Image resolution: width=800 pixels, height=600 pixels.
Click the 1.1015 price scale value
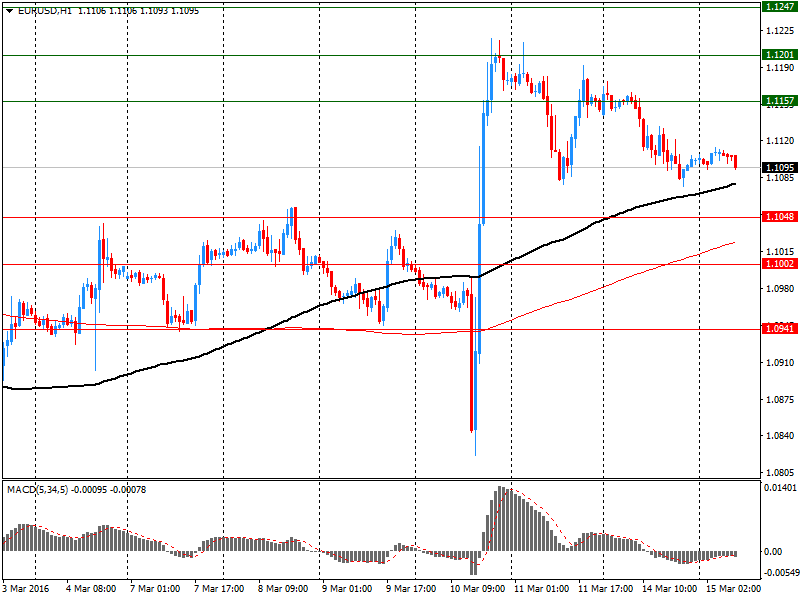[x=780, y=252]
